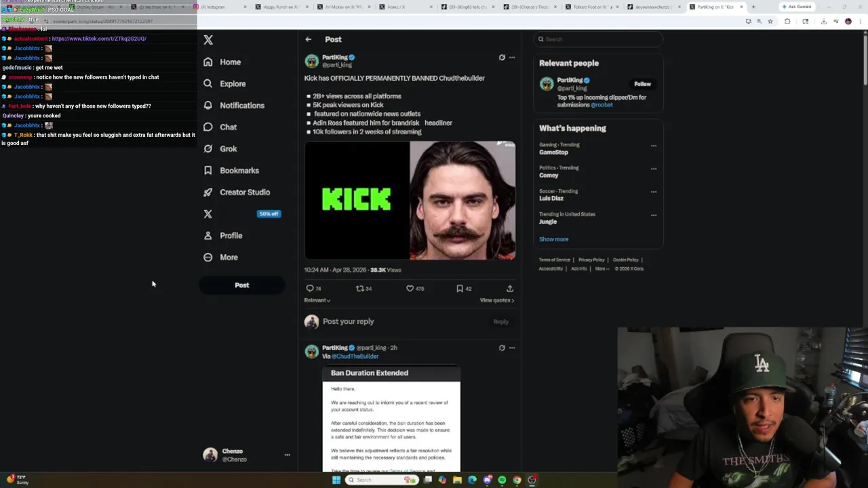Open a new browser tab
The image size is (868, 488).
753,7
